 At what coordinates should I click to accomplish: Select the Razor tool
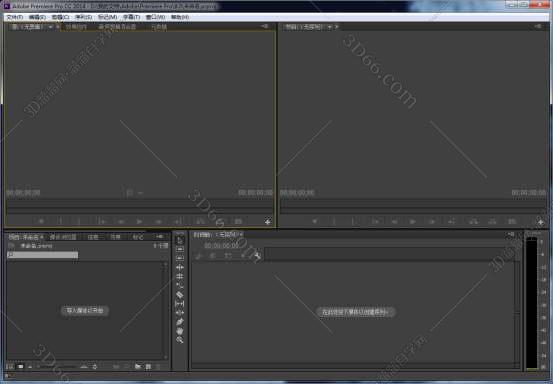[x=180, y=294]
